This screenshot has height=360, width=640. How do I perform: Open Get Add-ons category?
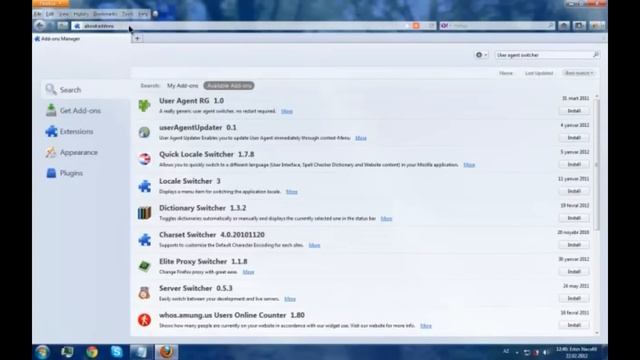pos(85,111)
